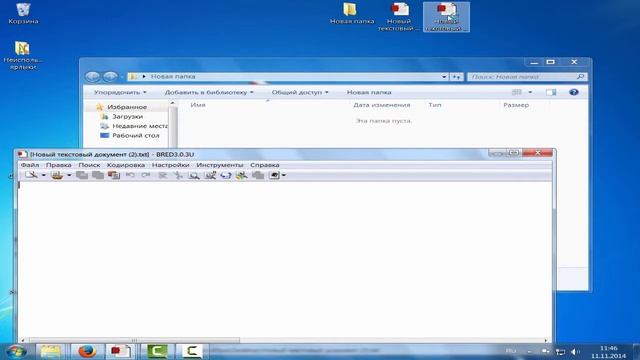
Task: Go forward in Explorer window
Action: click(110, 76)
